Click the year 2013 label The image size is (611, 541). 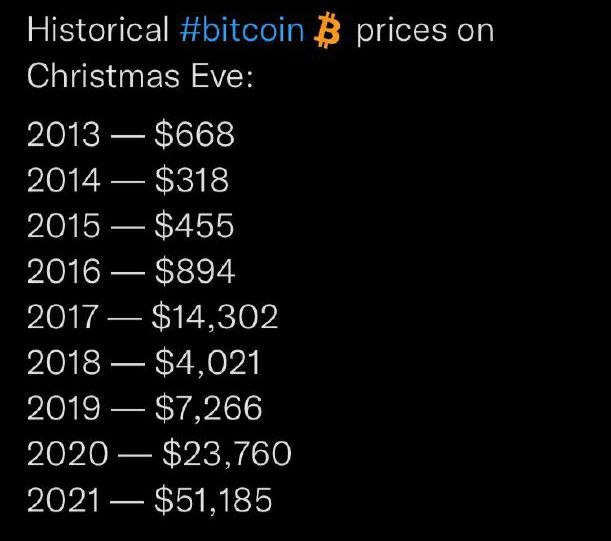[x=64, y=134]
